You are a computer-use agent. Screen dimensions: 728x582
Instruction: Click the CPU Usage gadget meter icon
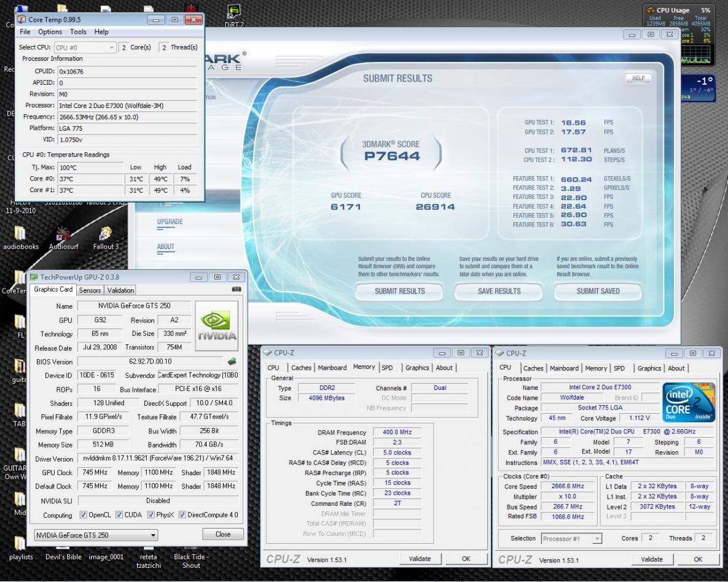coord(651,10)
